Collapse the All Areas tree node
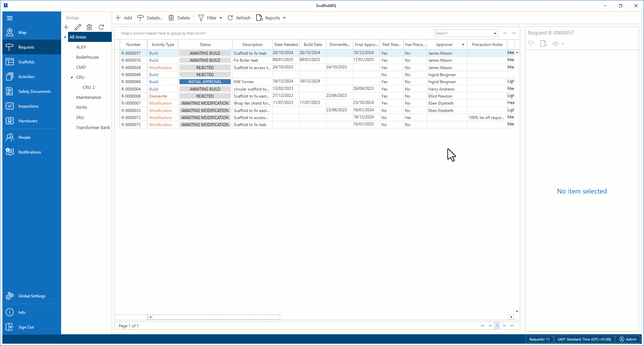 tap(65, 37)
